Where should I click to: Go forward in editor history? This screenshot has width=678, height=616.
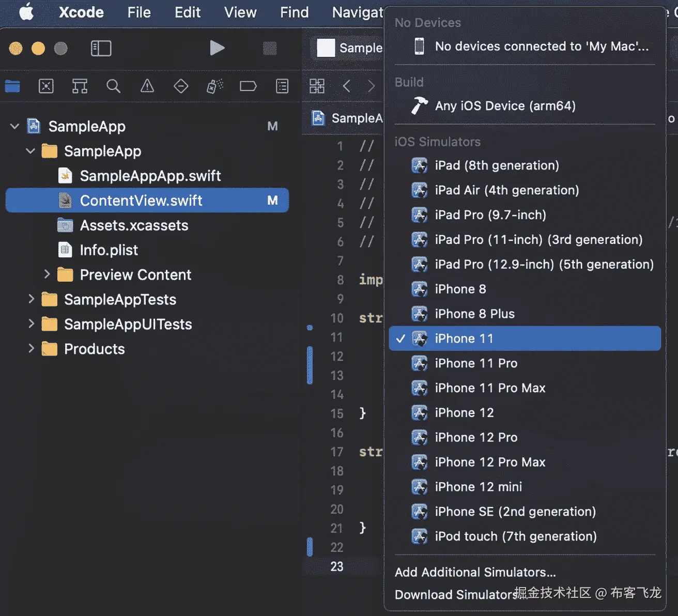point(371,86)
